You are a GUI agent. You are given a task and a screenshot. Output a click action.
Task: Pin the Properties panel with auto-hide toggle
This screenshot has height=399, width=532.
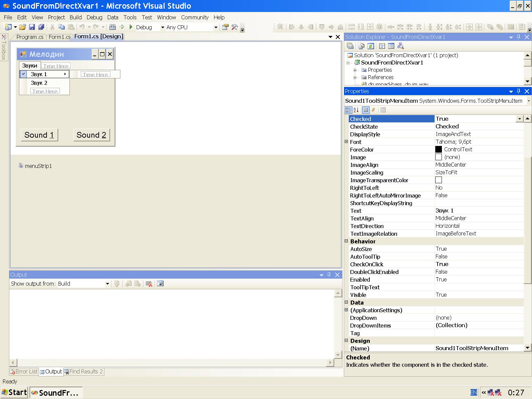click(x=518, y=91)
